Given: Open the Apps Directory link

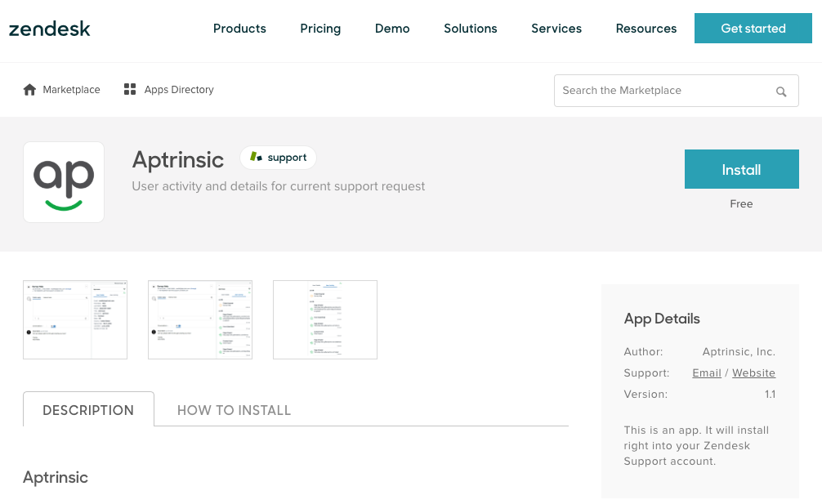Looking at the screenshot, I should 179,90.
